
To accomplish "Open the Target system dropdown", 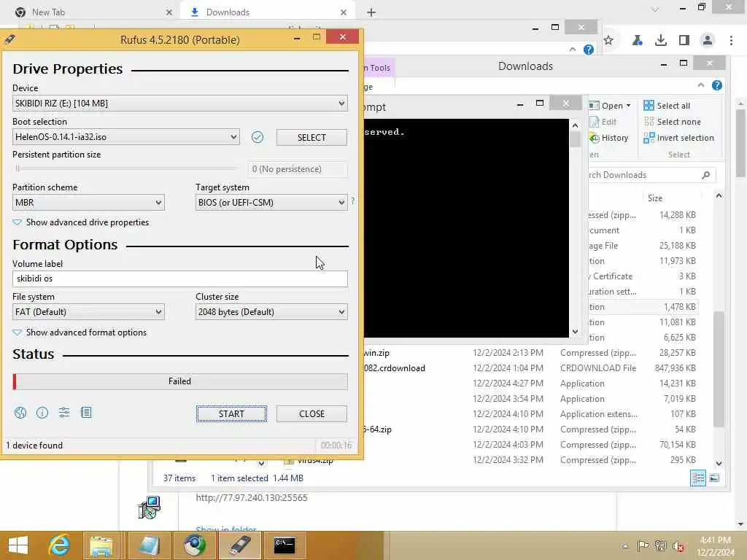I will (x=271, y=203).
